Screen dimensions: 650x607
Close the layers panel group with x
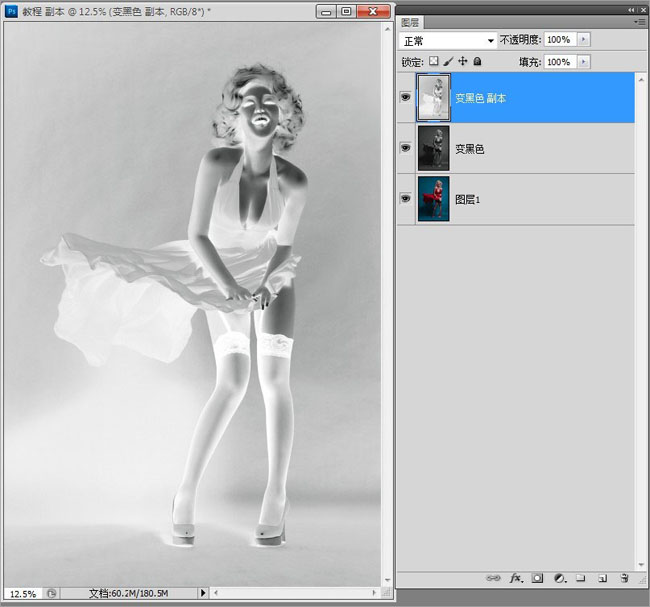pyautogui.click(x=643, y=10)
